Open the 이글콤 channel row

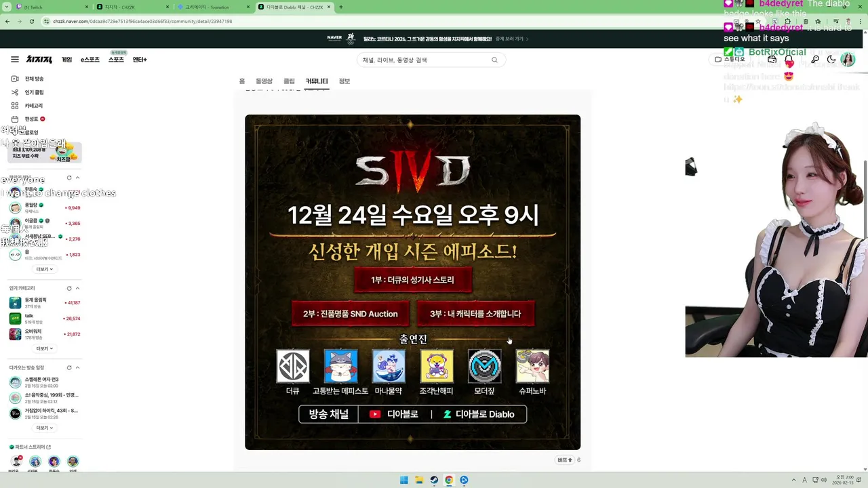click(x=45, y=223)
